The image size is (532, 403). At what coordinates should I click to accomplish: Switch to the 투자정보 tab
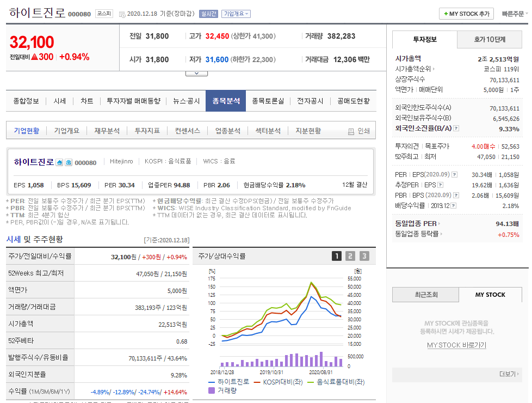[425, 39]
